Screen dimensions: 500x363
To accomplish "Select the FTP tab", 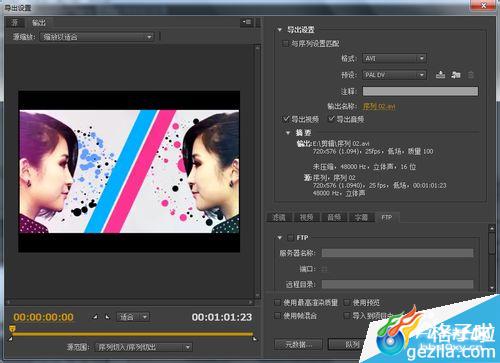I will coord(387,217).
